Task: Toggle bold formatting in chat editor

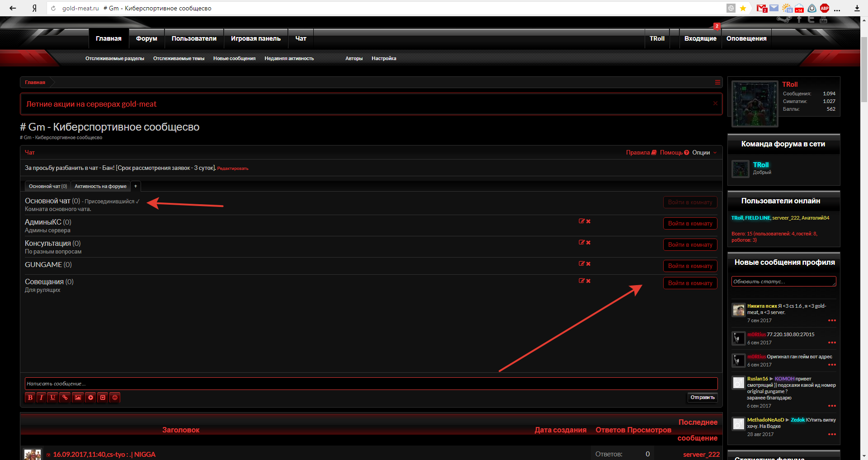Action: (x=30, y=398)
